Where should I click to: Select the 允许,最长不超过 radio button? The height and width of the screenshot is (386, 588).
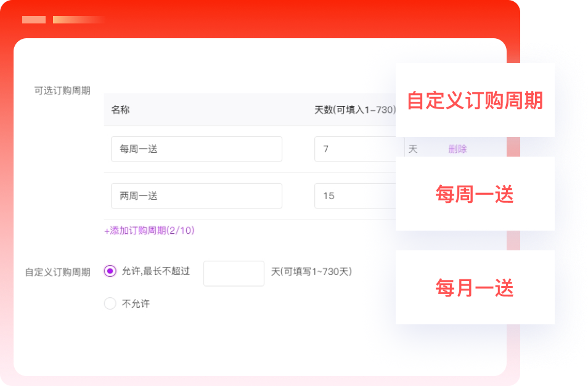point(110,271)
